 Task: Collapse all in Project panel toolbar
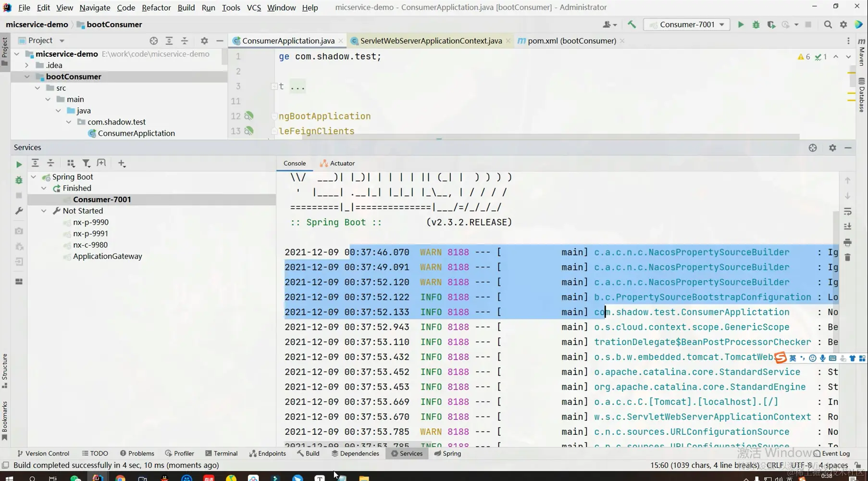tap(185, 41)
